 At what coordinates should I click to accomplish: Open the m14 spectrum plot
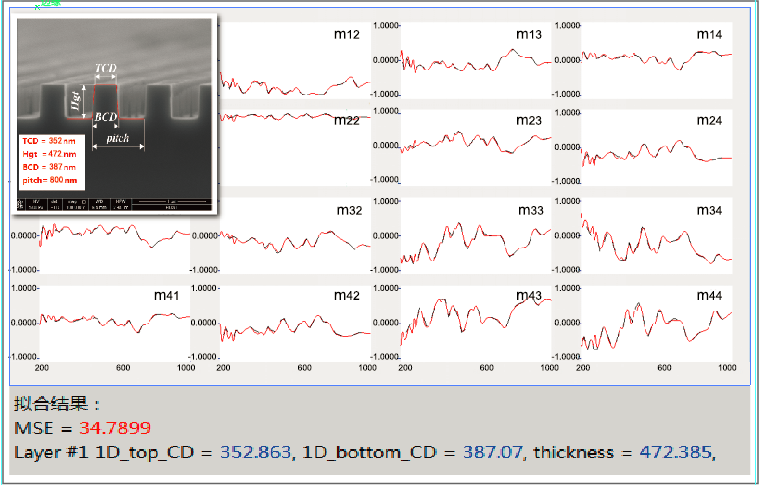pyautogui.click(x=656, y=61)
